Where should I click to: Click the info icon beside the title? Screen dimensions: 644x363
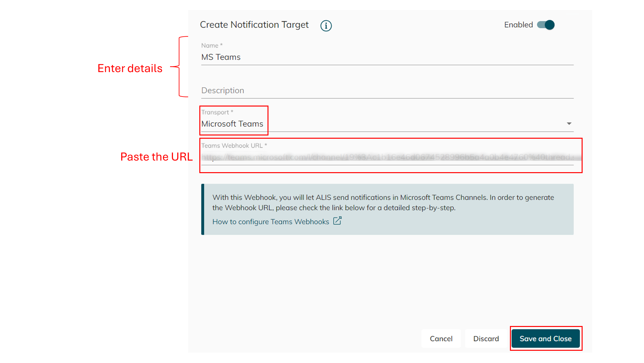(326, 25)
